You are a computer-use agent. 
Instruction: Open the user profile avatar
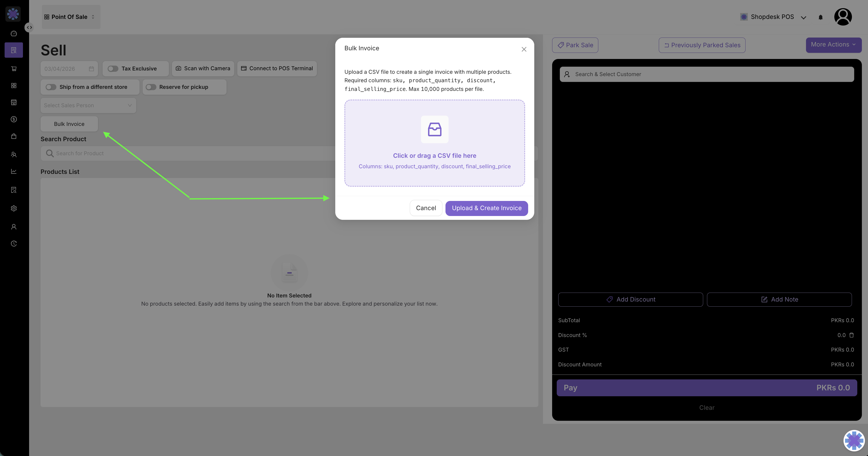(843, 17)
